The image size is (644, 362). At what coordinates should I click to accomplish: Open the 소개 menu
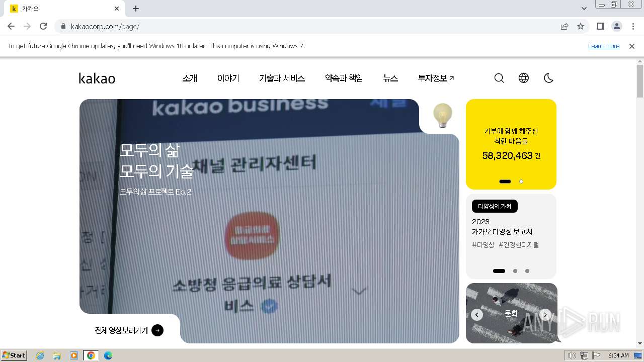[190, 78]
